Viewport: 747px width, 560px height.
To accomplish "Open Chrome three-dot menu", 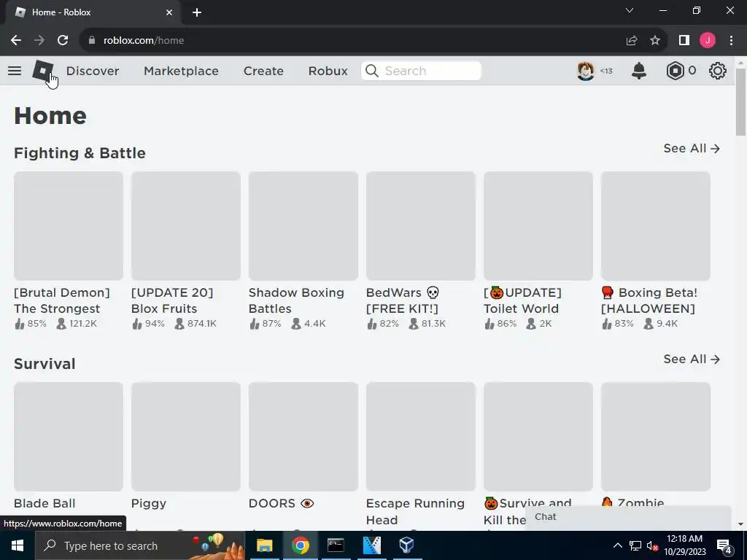I will [731, 41].
